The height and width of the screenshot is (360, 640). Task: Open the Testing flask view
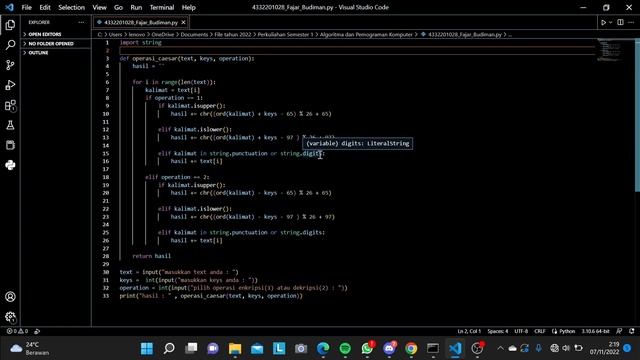click(10, 125)
